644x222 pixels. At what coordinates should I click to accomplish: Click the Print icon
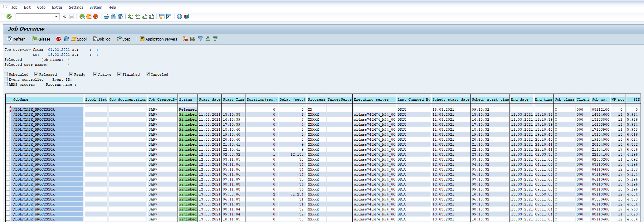pos(106,17)
